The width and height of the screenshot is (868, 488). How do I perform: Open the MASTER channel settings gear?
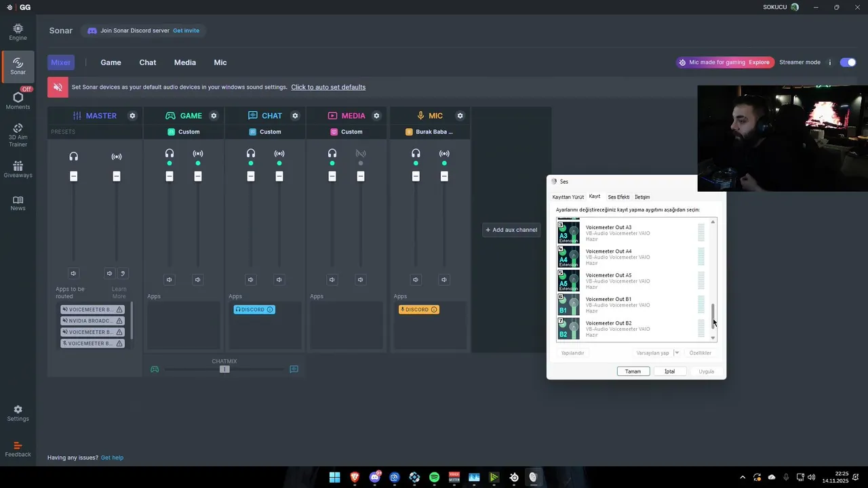[132, 116]
